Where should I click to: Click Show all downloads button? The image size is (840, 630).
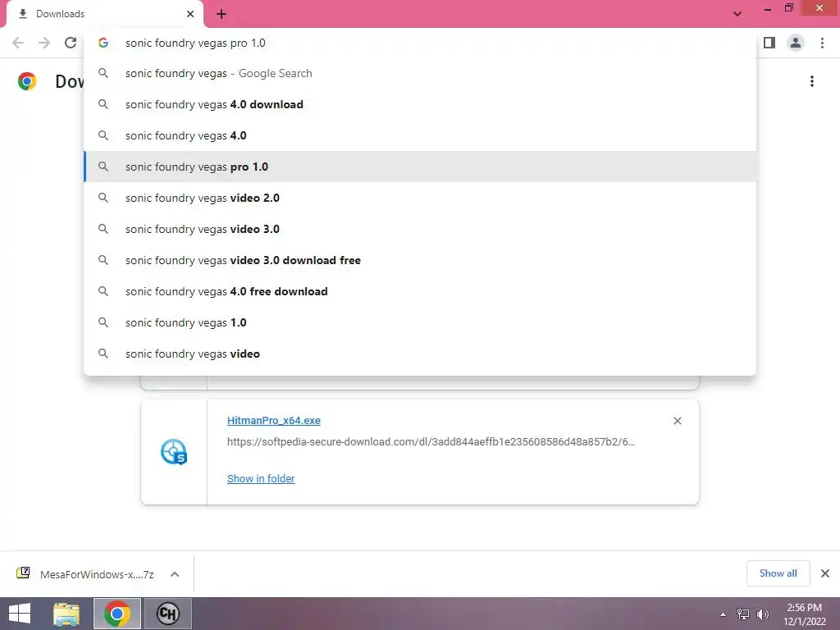[778, 573]
